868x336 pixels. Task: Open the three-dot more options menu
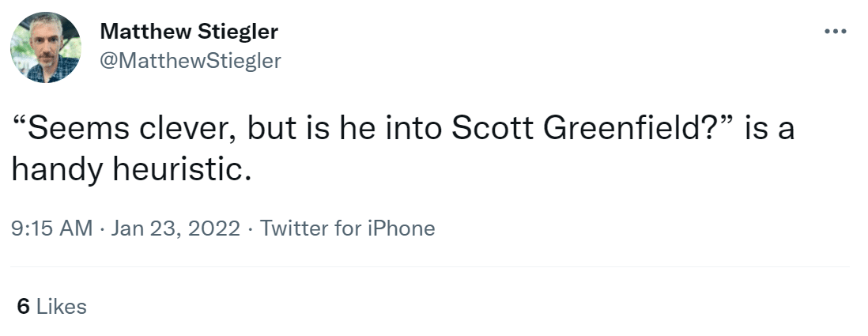pyautogui.click(x=835, y=32)
